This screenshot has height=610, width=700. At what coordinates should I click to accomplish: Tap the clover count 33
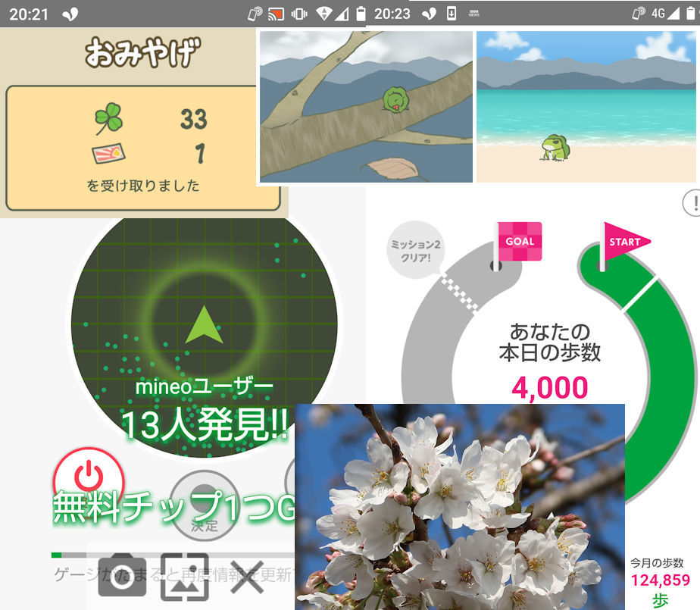193,119
